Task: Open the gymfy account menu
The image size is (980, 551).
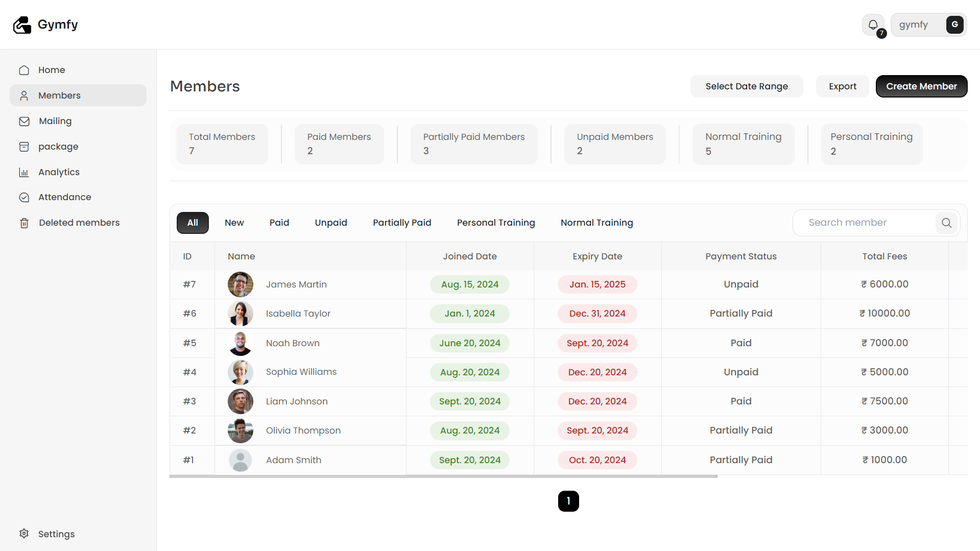Action: tap(928, 25)
